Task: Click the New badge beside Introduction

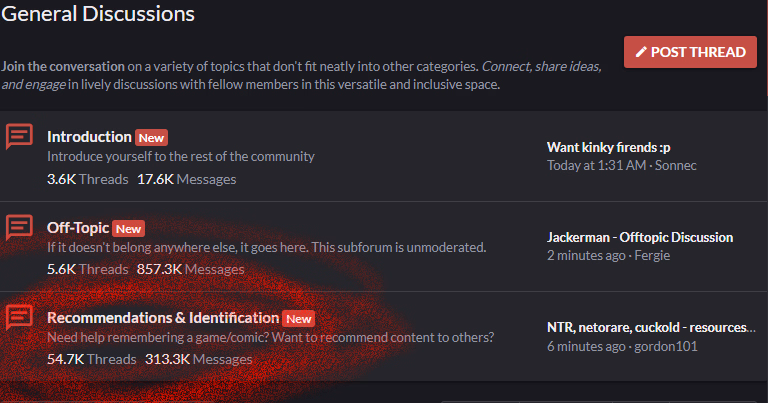Action: (151, 138)
